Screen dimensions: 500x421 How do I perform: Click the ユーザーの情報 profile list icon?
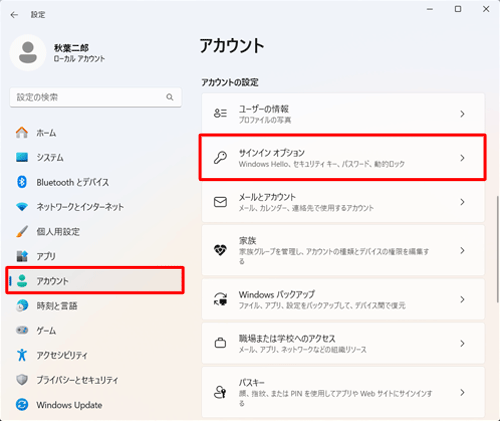click(x=220, y=114)
